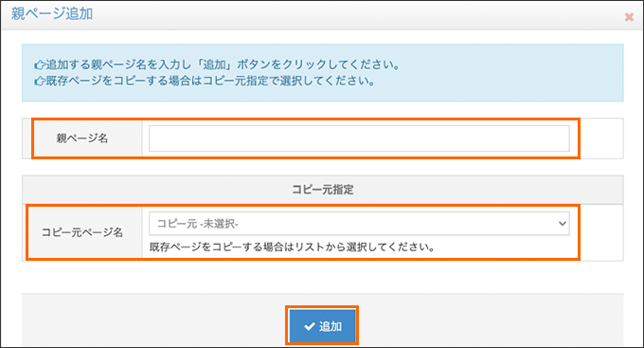644x348 pixels.
Task: Select the コピー元ページ名 field label
Action: [82, 232]
